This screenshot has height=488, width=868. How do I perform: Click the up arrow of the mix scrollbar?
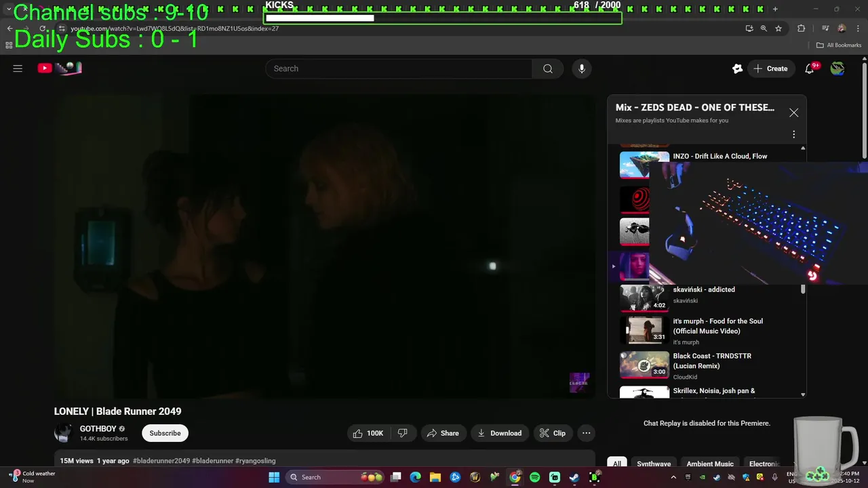tap(803, 148)
